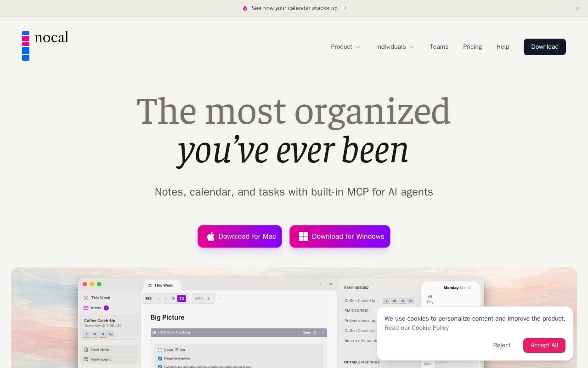Expand the Product menu
The image size is (588, 368).
pyautogui.click(x=345, y=47)
